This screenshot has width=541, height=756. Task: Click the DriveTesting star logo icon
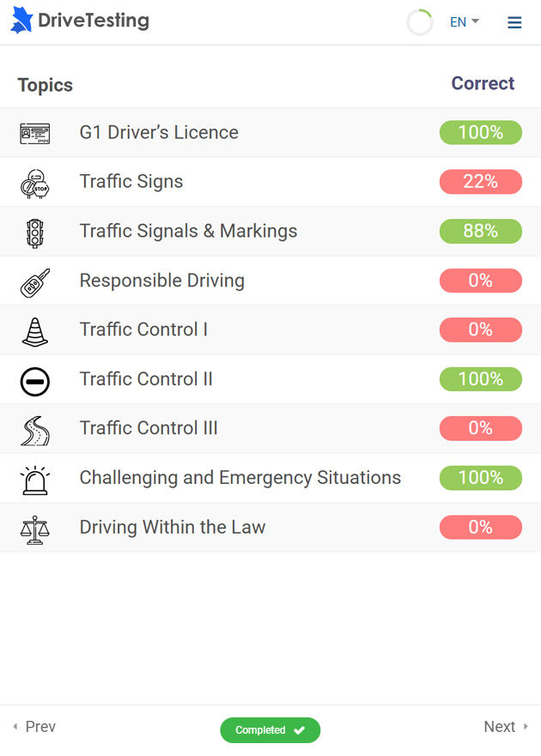(x=21, y=21)
